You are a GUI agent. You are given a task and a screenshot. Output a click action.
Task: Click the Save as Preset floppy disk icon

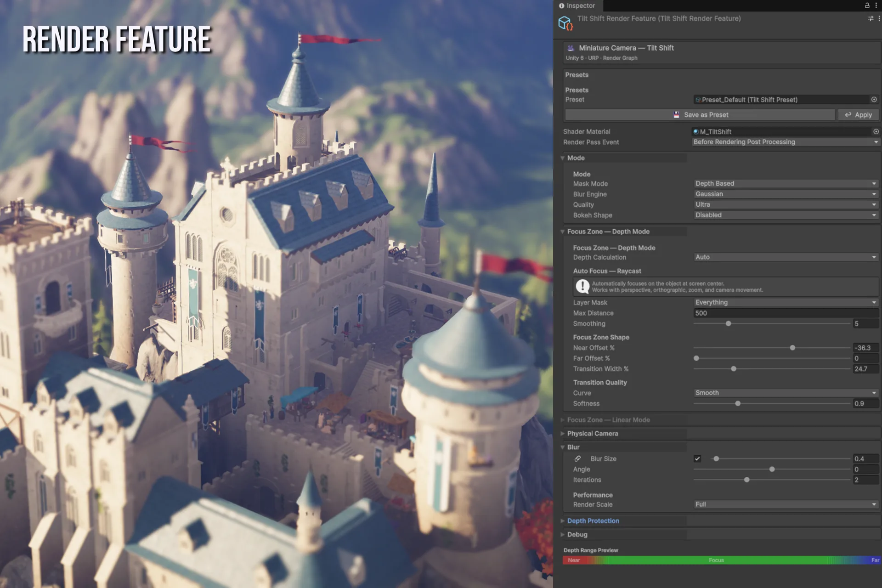[676, 114]
